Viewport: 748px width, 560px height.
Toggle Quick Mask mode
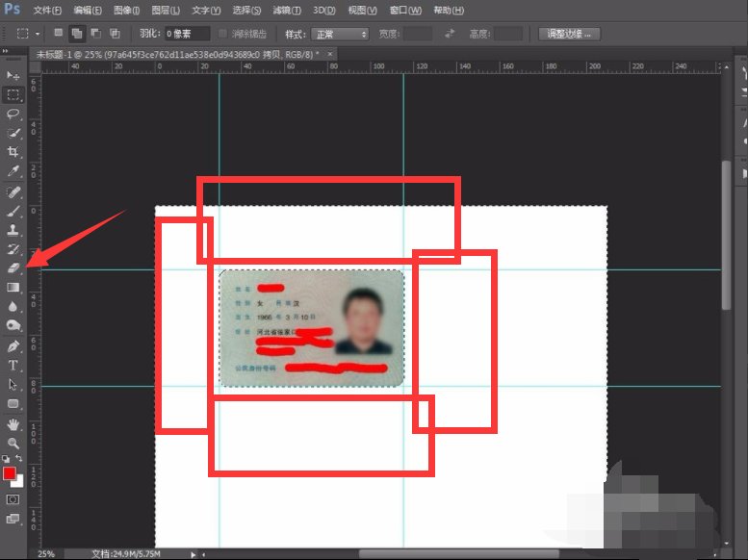point(13,499)
